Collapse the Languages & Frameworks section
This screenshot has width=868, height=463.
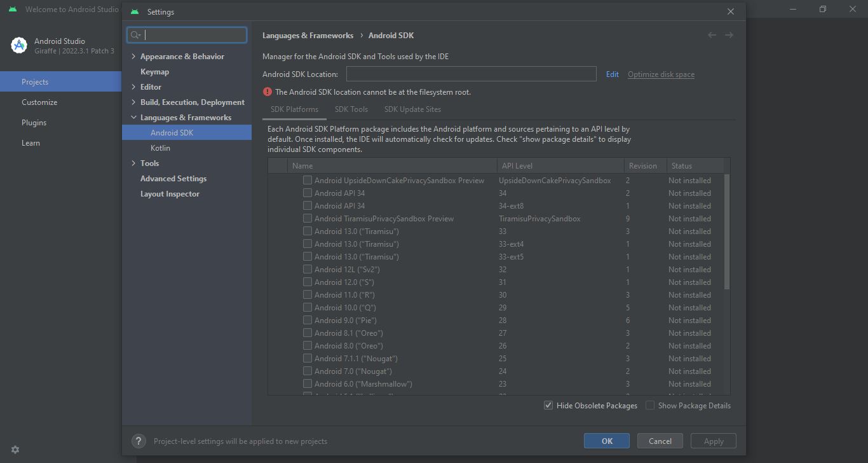point(133,117)
